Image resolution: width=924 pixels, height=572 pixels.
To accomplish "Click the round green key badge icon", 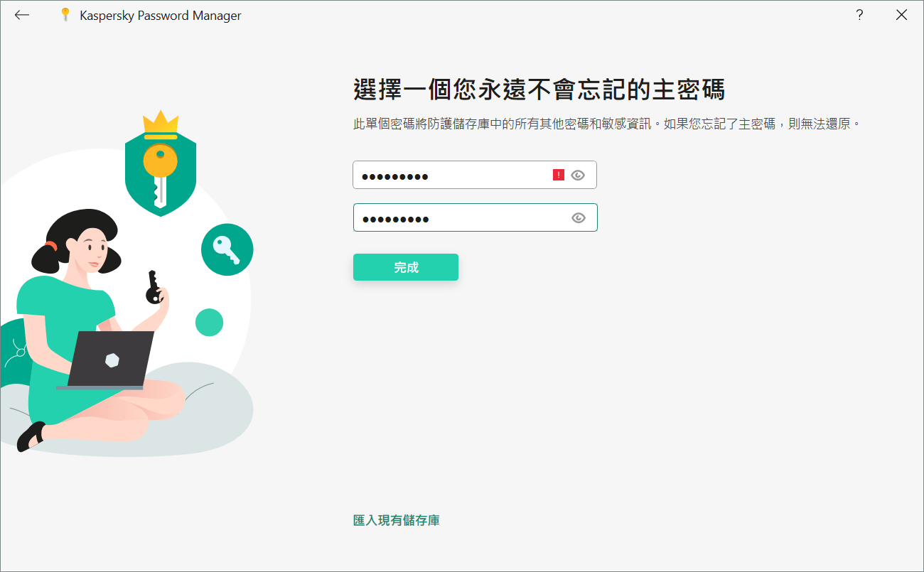I will click(x=227, y=249).
